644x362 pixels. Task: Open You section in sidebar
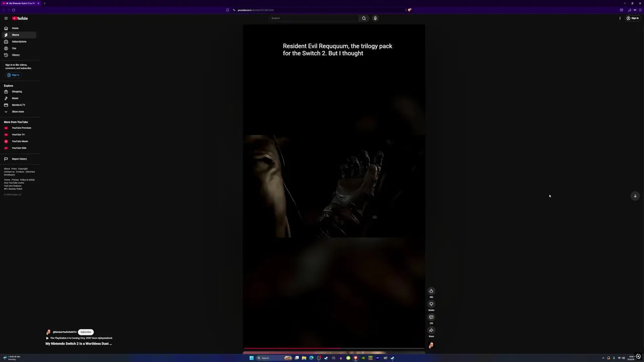tap(20, 48)
